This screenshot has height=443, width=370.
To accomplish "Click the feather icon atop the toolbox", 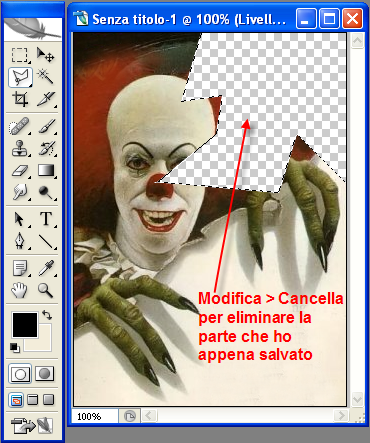I will pos(33,29).
